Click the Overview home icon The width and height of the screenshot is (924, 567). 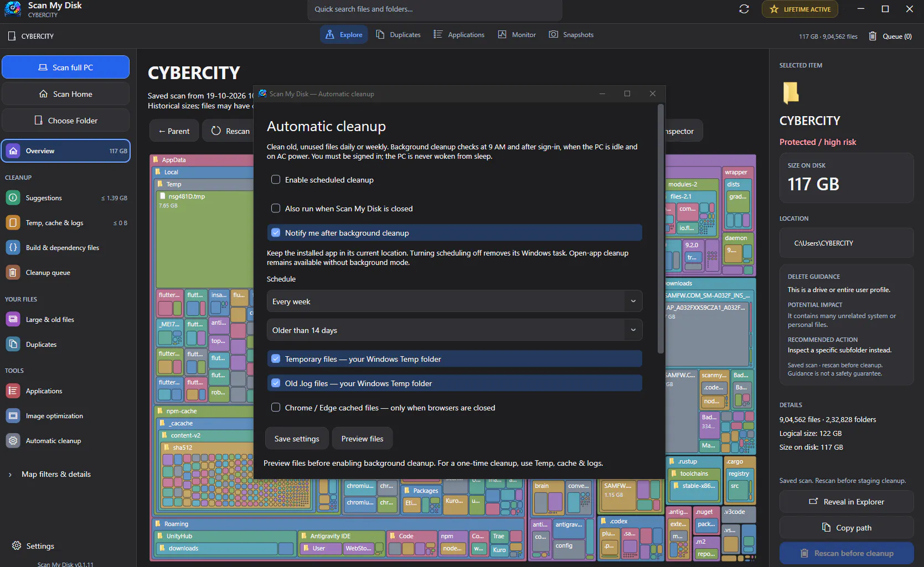pyautogui.click(x=14, y=150)
